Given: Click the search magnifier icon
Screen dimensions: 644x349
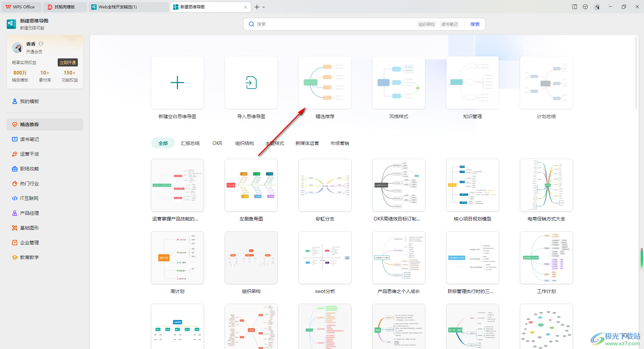Looking at the screenshot, I should click(251, 24).
